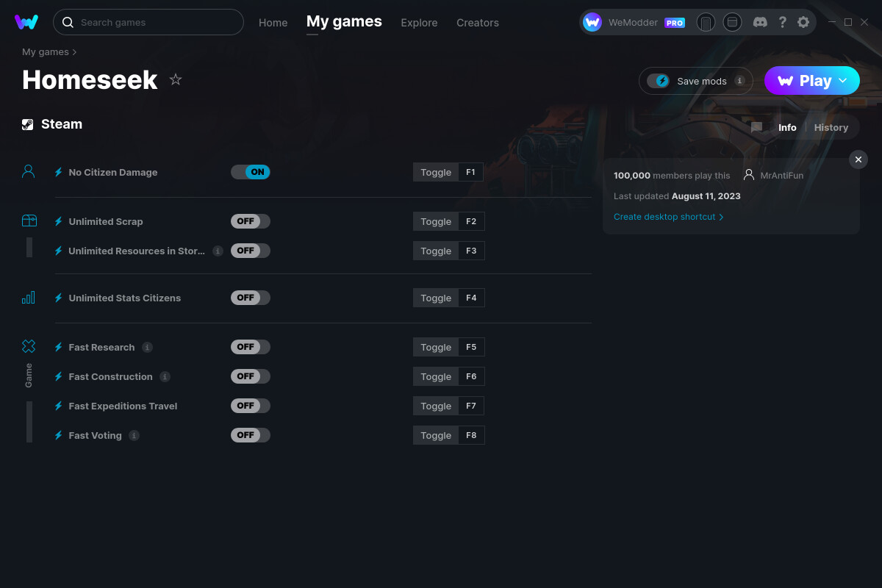The width and height of the screenshot is (882, 588).
Task: Open the resources chest category icon
Action: pos(29,220)
